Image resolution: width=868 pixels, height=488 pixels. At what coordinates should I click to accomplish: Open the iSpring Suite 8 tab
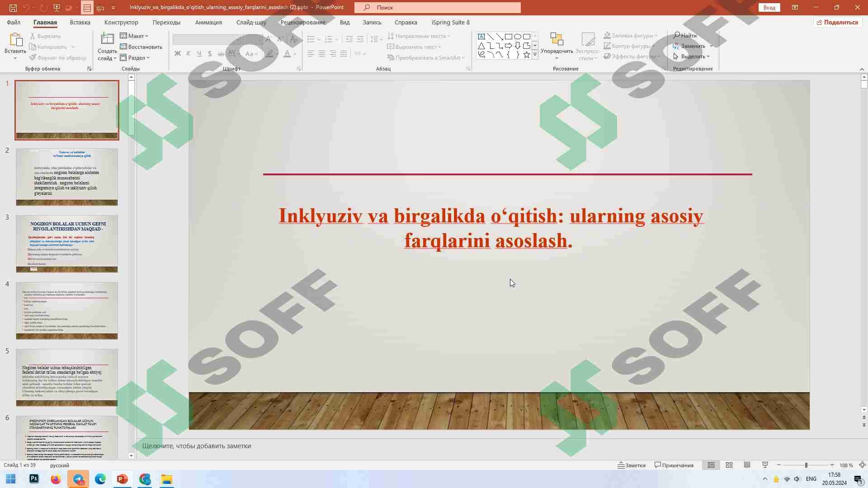(450, 22)
